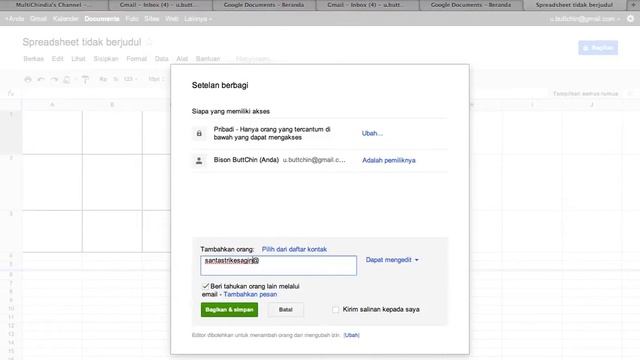Click the lock icon next to Pribadi
Viewport: 640px width, 360px height.
point(199,133)
